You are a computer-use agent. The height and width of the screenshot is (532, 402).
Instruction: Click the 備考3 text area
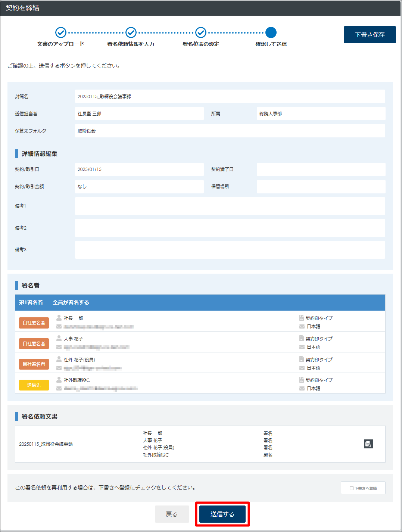click(230, 249)
